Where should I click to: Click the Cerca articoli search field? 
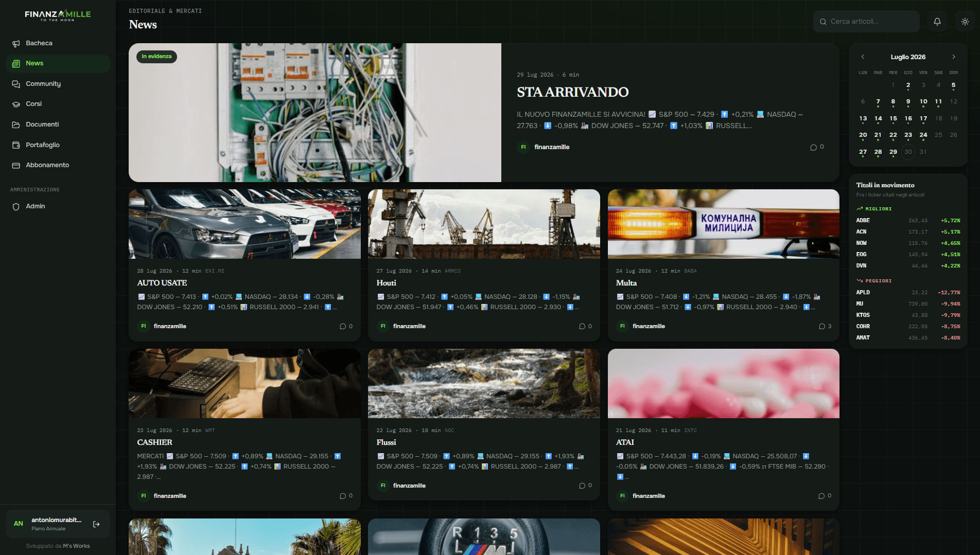(866, 22)
